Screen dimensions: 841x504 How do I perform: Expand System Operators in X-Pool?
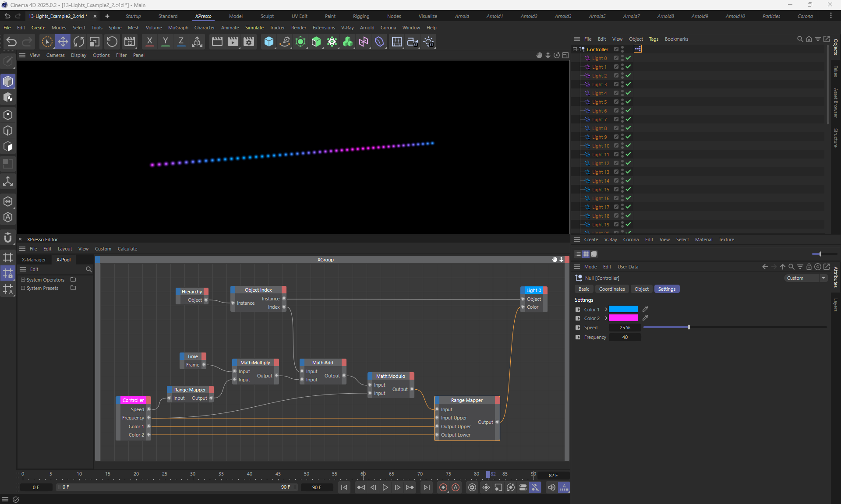coord(23,280)
